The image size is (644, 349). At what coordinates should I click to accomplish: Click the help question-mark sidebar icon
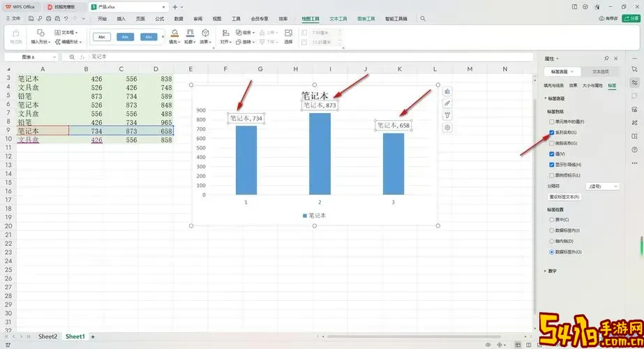634,149
